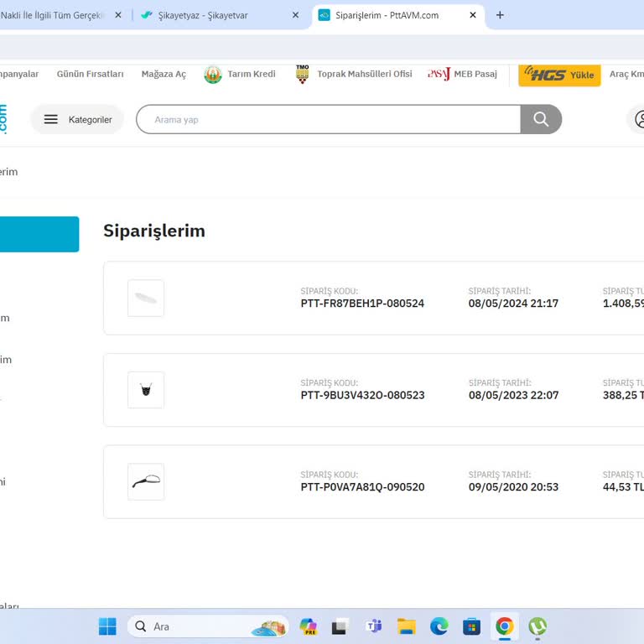Open the HGS Yükle banner
This screenshot has width=644, height=644.
(x=559, y=75)
